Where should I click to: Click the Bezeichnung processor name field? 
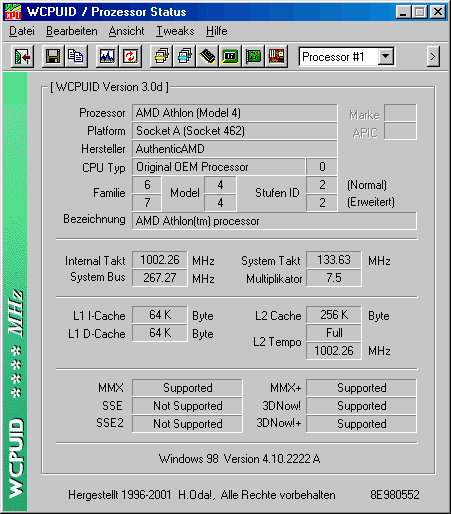click(x=274, y=221)
